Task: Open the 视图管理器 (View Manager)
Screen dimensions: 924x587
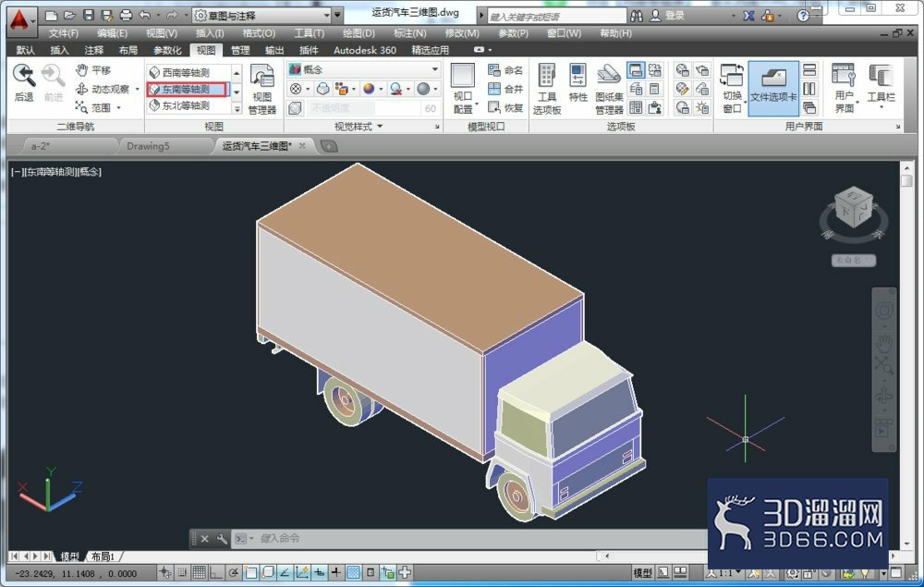Action: [262, 90]
